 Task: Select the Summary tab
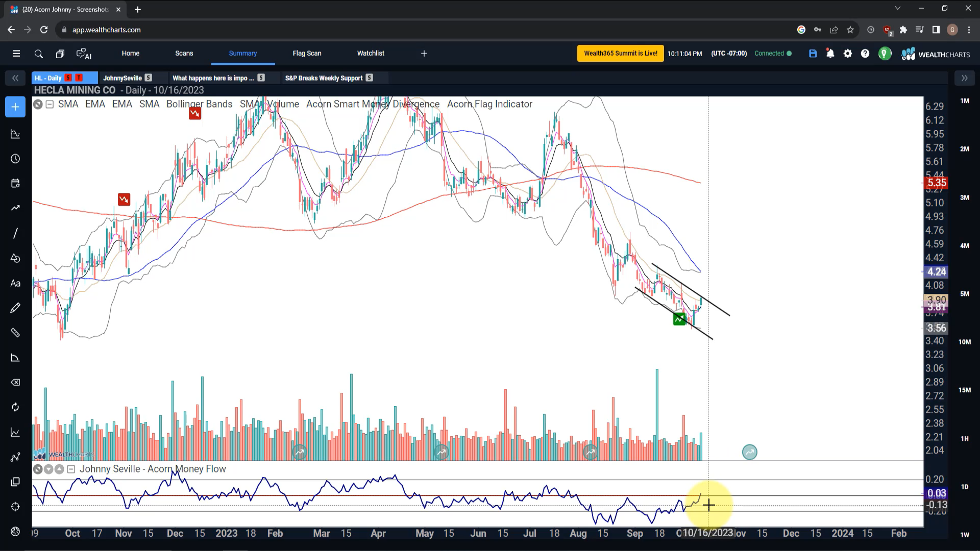point(243,54)
